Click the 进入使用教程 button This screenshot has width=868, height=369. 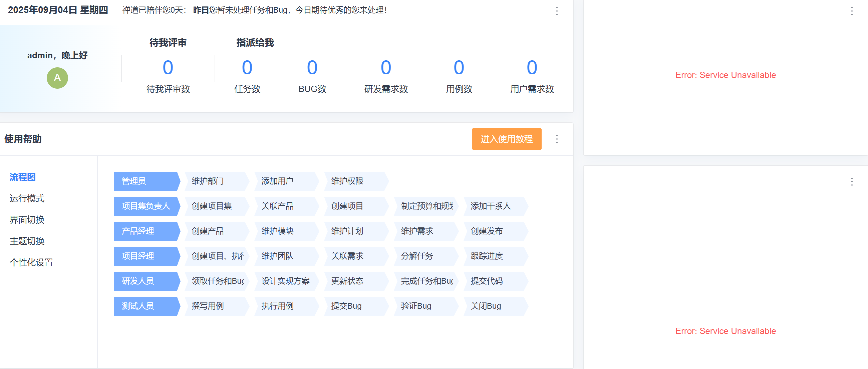click(507, 139)
